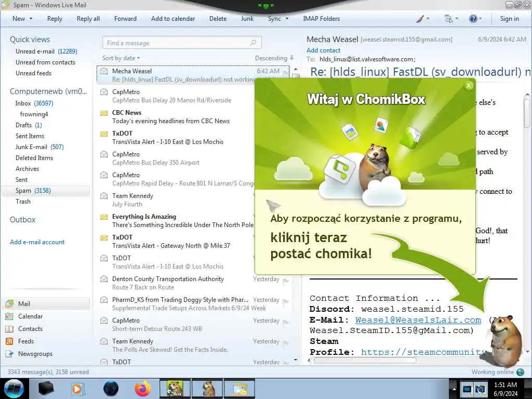This screenshot has width=532, height=399.
Task: Click the Windows Start orb
Action: 14,389
